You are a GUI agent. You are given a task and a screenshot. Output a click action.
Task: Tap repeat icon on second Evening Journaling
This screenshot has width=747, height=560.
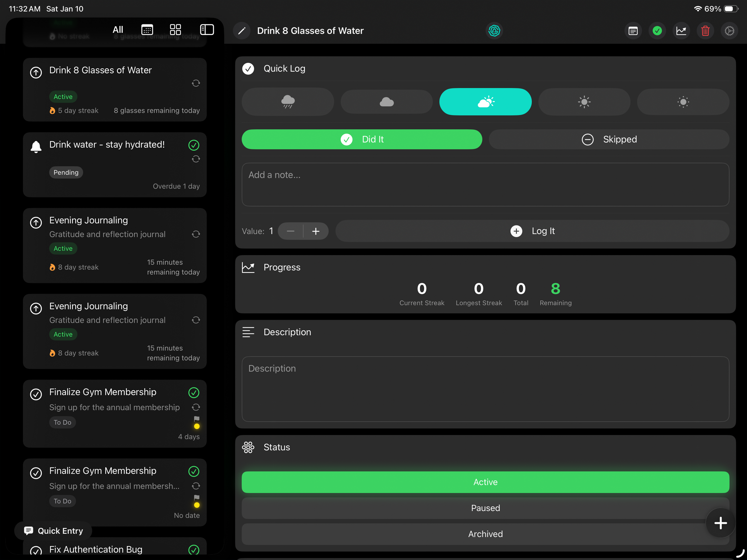196,320
